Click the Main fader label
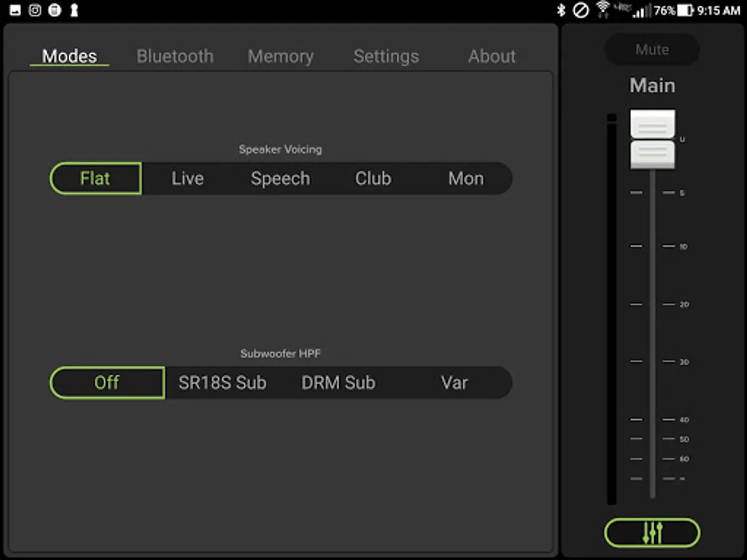This screenshot has height=560, width=747. point(652,85)
